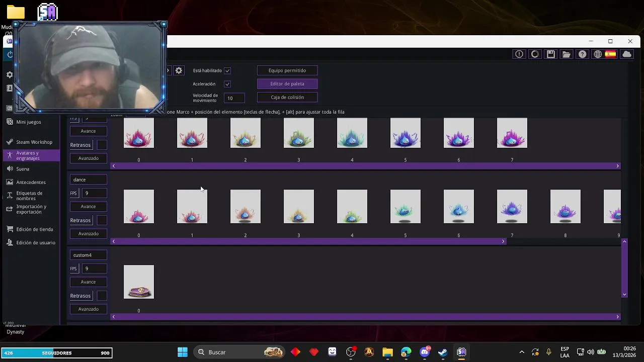Click Avance button in the dance row
This screenshot has height=362, width=644.
pyautogui.click(x=88, y=206)
